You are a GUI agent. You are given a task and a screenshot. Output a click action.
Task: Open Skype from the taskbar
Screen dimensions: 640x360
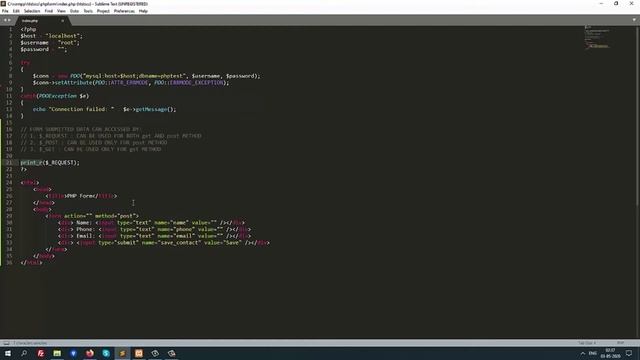(106, 353)
